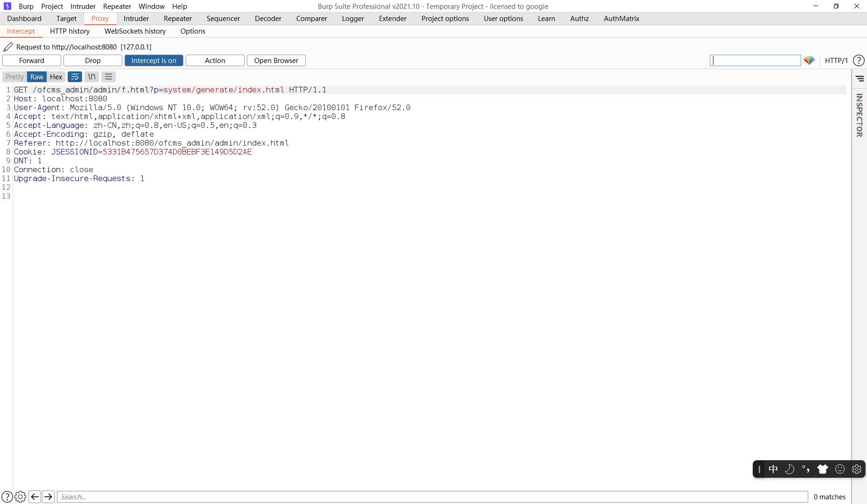The image size is (867, 504).
Task: Open the editor options hamburger icon
Action: (x=108, y=77)
